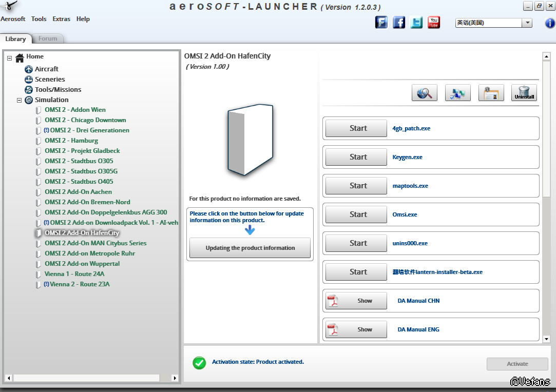
Task: Select OMSI 2 - Hamburg
Action: 71,141
